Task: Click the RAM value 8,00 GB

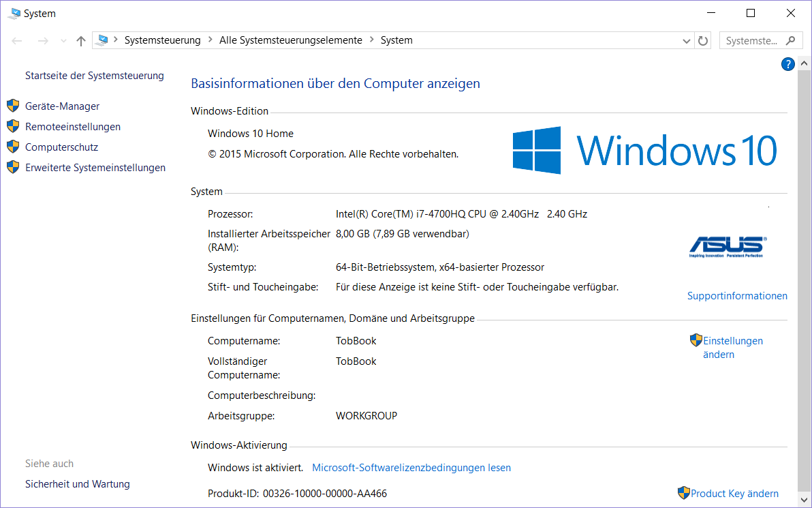Action: [403, 234]
